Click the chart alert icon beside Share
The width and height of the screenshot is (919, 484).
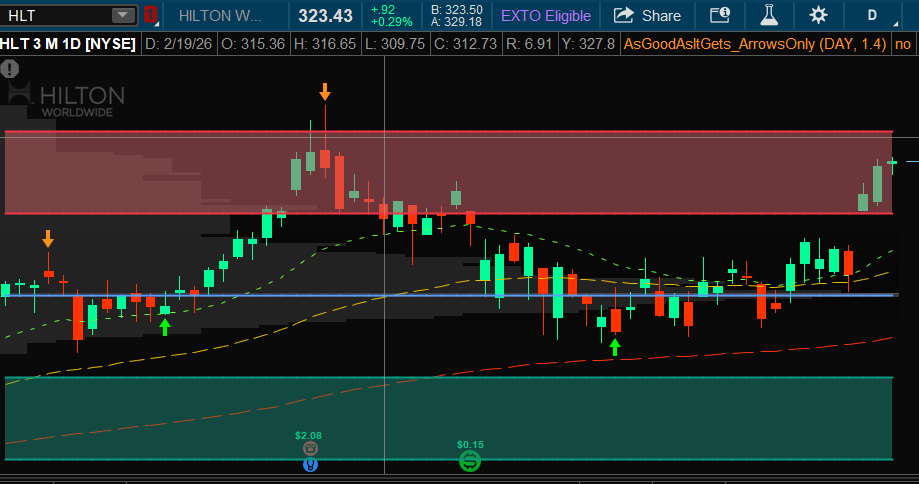click(719, 15)
